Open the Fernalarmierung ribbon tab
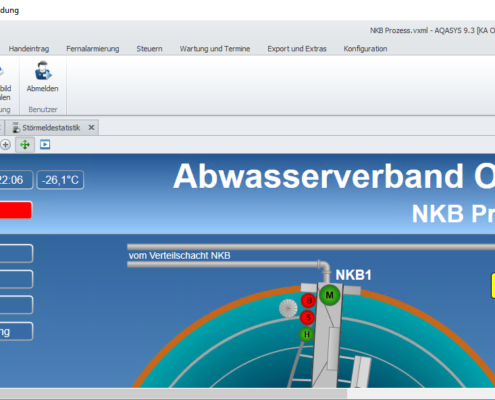 (x=93, y=49)
